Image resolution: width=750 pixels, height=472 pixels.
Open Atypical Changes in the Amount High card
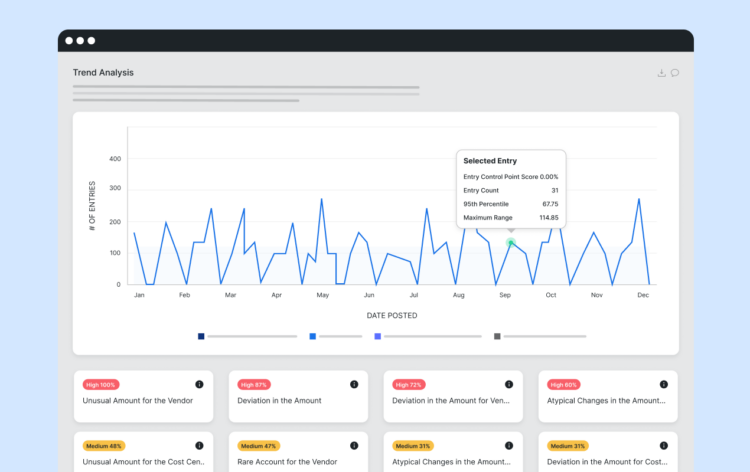coord(607,400)
